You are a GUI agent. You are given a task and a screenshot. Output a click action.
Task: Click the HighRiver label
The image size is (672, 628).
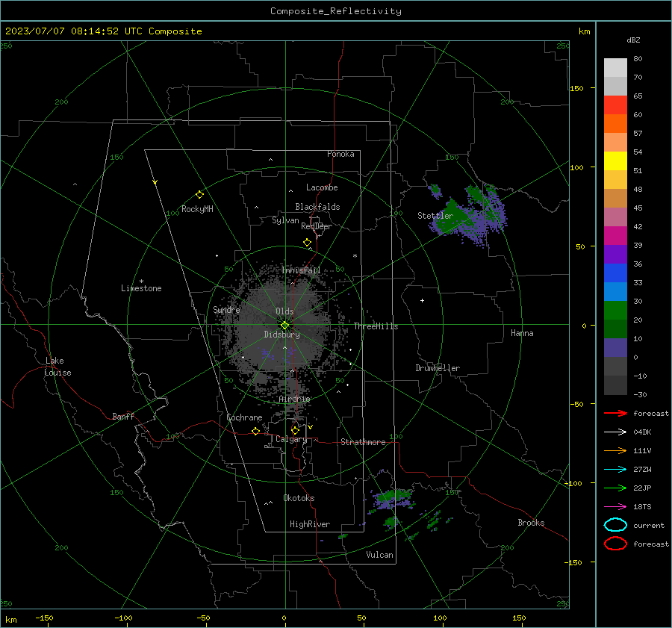(x=310, y=524)
